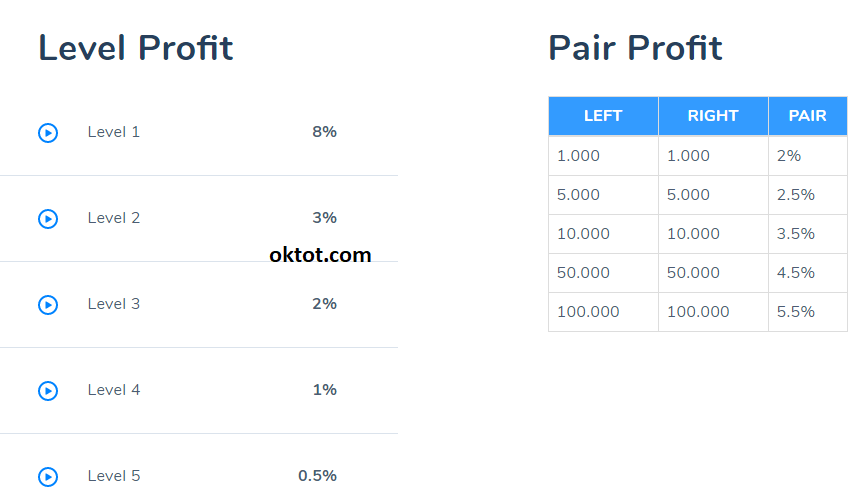Click the play icon beside Level 3
Viewport: 860px width, 504px height.
tap(48, 305)
